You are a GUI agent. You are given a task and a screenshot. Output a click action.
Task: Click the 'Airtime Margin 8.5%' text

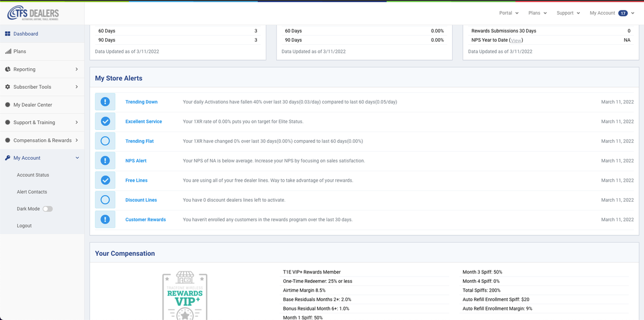click(304, 290)
